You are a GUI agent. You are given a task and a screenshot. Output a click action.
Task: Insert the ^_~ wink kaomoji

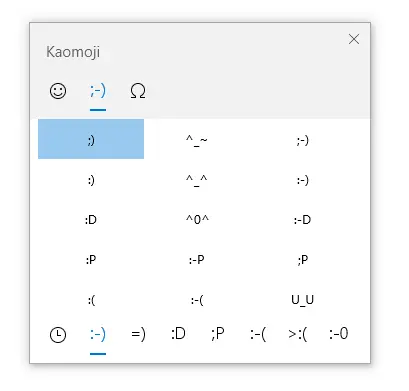click(197, 139)
